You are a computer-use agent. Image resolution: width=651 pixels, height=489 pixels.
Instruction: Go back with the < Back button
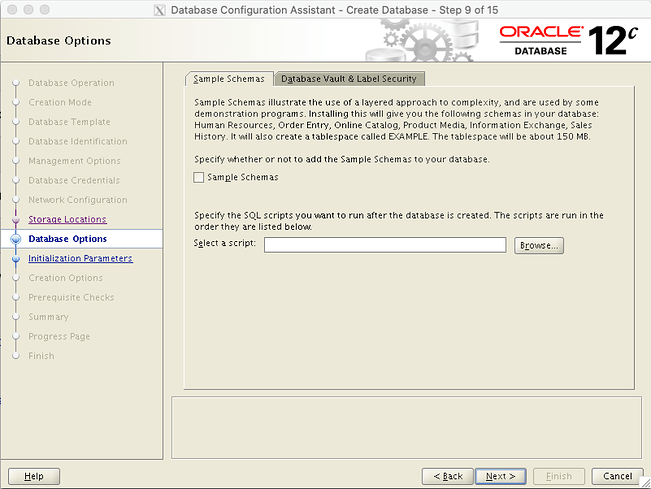pos(448,476)
